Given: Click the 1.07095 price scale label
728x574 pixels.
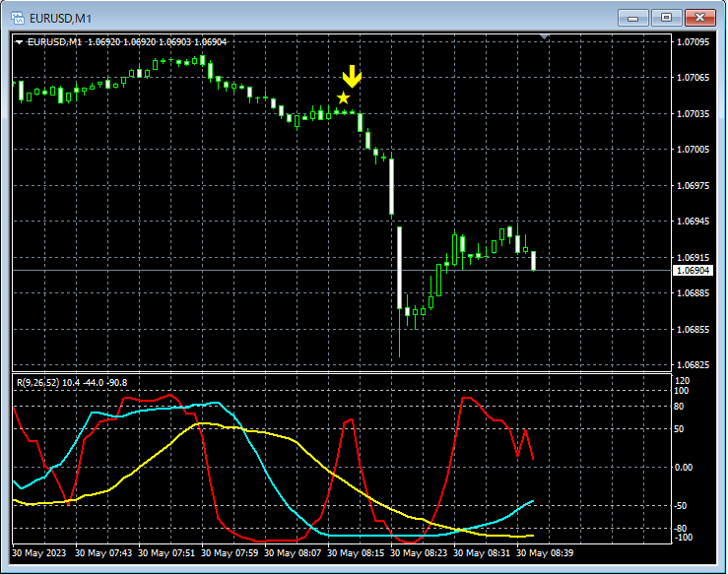Looking at the screenshot, I should coord(693,42).
